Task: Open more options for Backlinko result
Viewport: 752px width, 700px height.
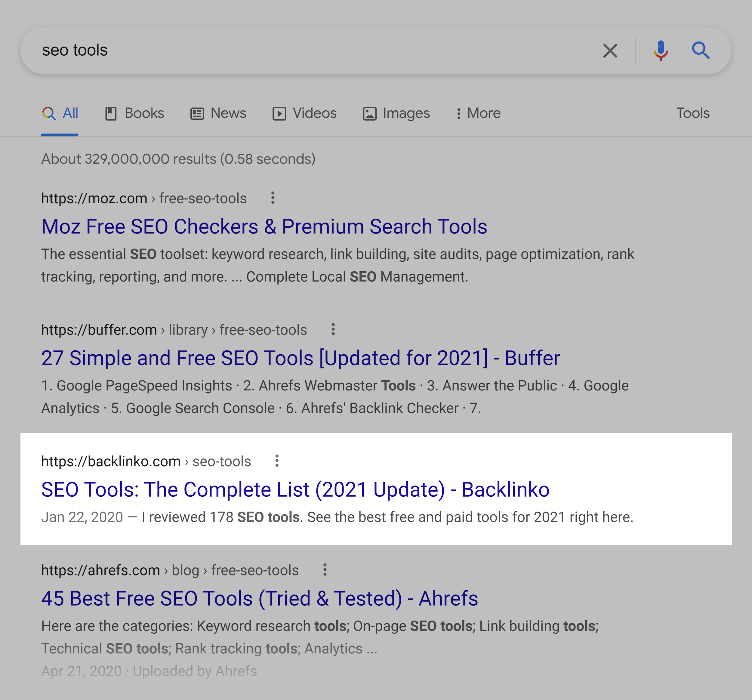Action: coord(278,461)
